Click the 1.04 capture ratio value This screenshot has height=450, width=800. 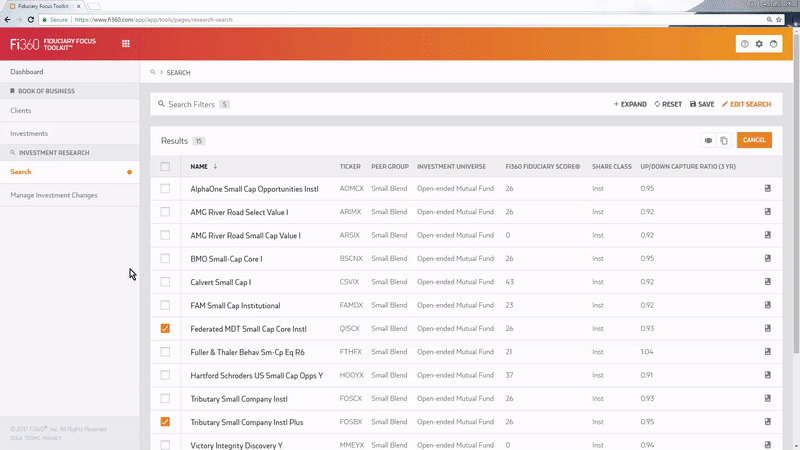tap(647, 352)
